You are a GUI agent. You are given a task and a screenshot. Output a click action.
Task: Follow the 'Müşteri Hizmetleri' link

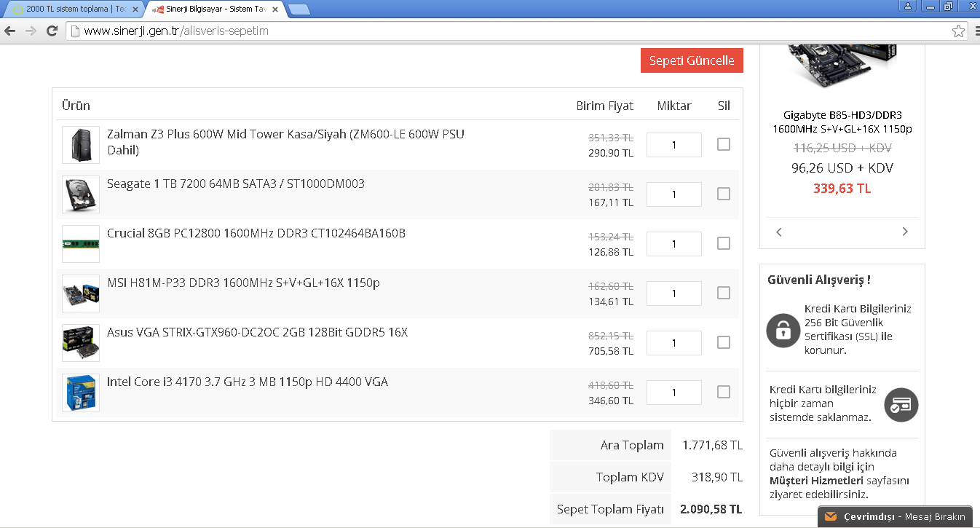click(816, 481)
